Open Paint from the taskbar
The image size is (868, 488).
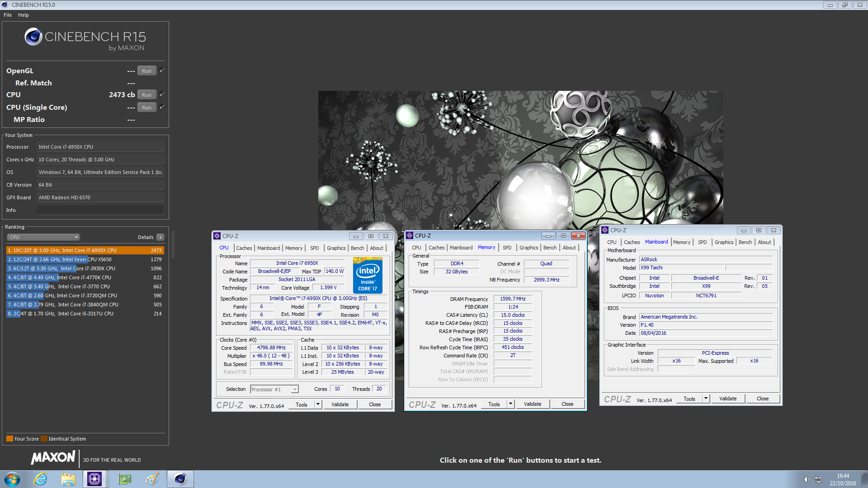(x=152, y=479)
